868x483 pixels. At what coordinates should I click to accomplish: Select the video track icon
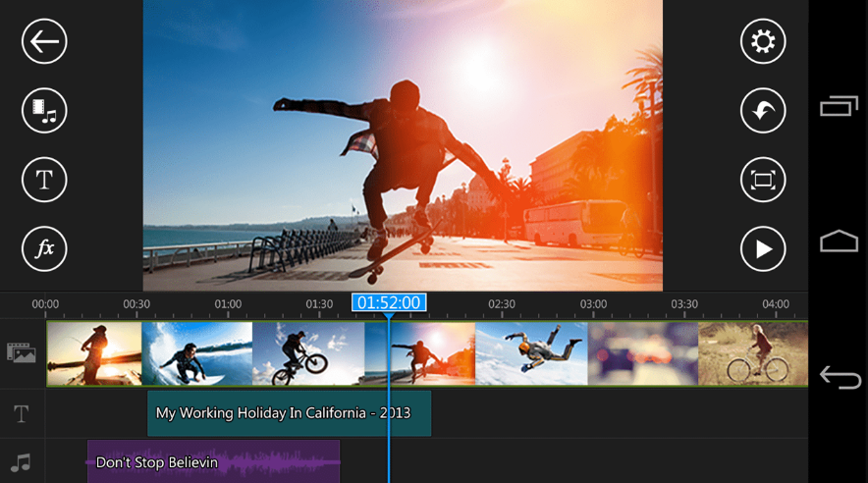point(22,353)
